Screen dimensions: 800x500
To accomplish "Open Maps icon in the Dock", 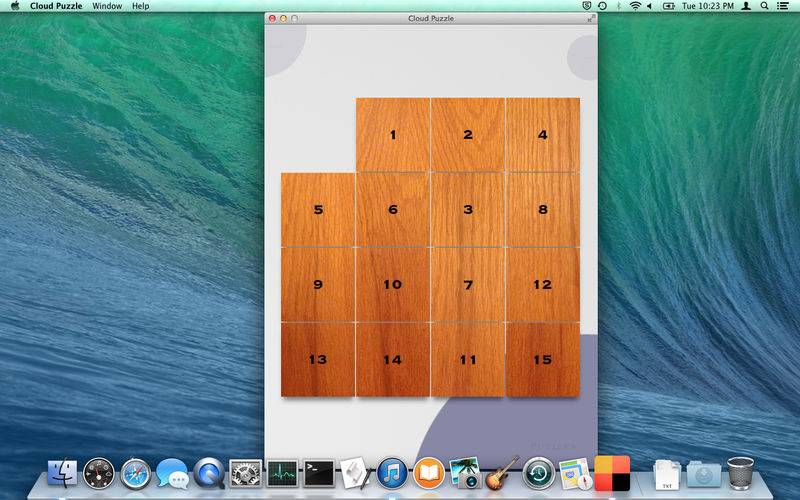I will click(x=576, y=473).
